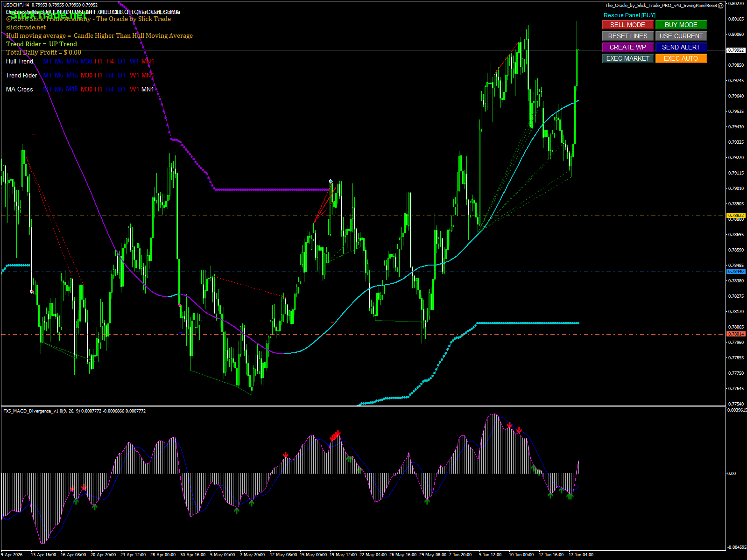Click the smiley expert advisor icon
Screen dimensions: 747x560
(x=721, y=6)
